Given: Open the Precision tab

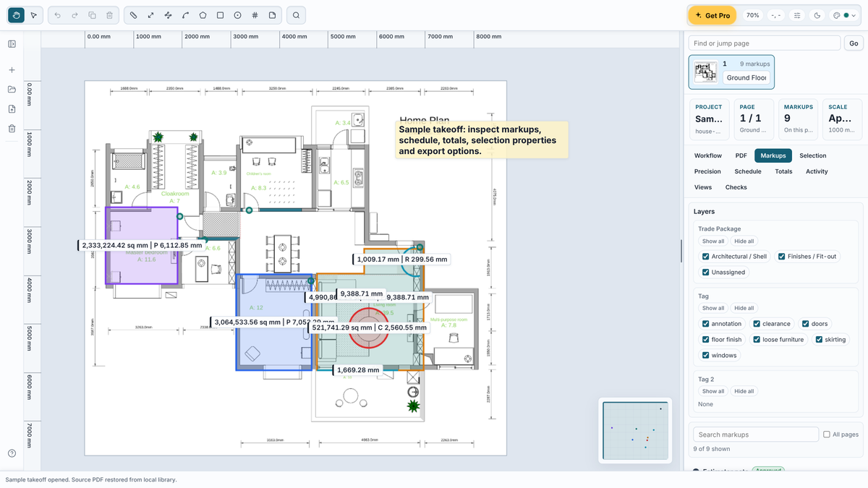Looking at the screenshot, I should 707,171.
